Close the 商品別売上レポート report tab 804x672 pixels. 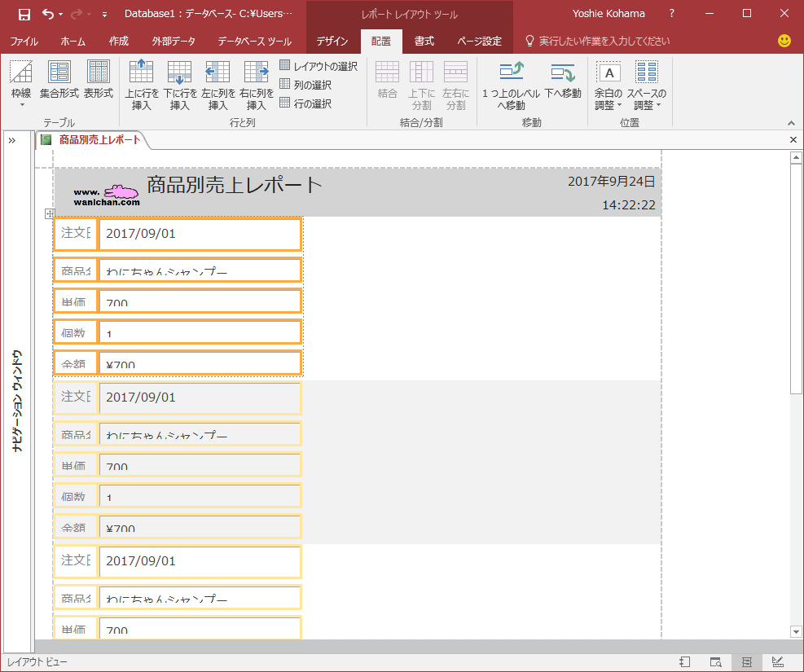coord(793,139)
